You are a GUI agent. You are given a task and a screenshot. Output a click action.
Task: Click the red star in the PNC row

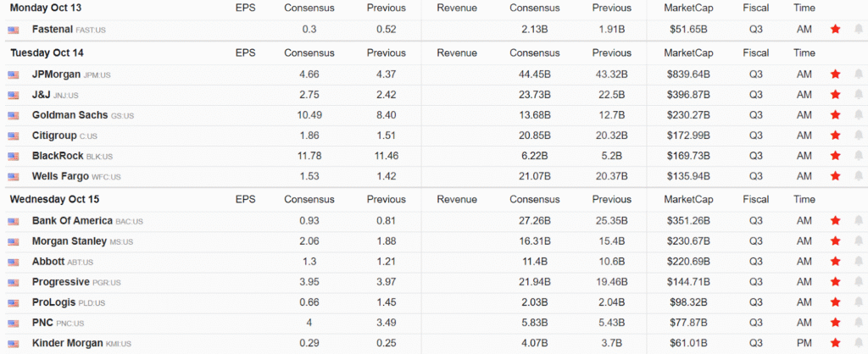point(836,323)
